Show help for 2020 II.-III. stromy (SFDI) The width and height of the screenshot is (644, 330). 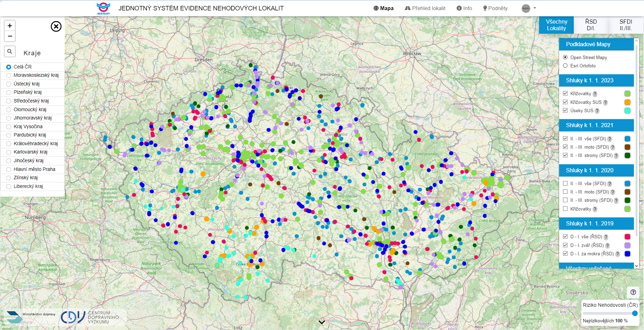coord(616,200)
